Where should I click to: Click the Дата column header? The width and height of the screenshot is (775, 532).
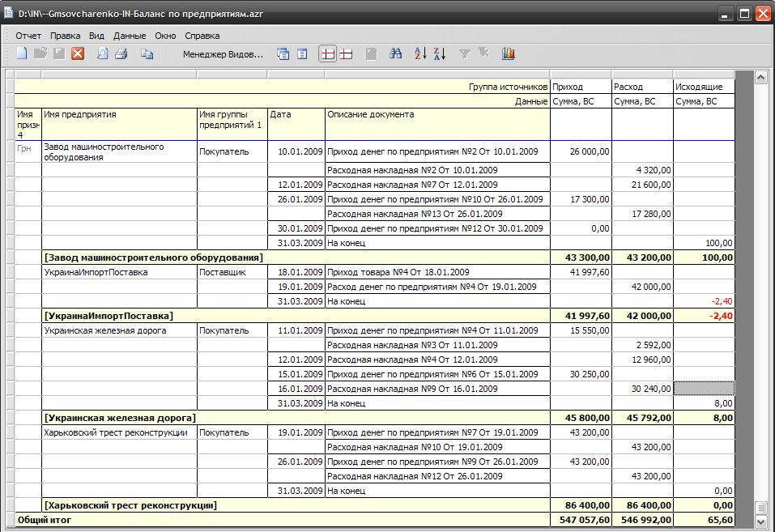296,124
